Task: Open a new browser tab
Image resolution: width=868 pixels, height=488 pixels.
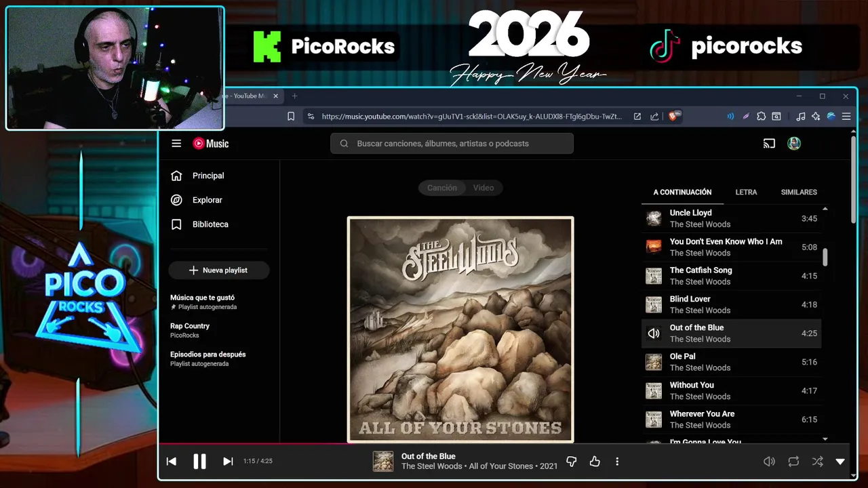Action: pyautogui.click(x=294, y=96)
